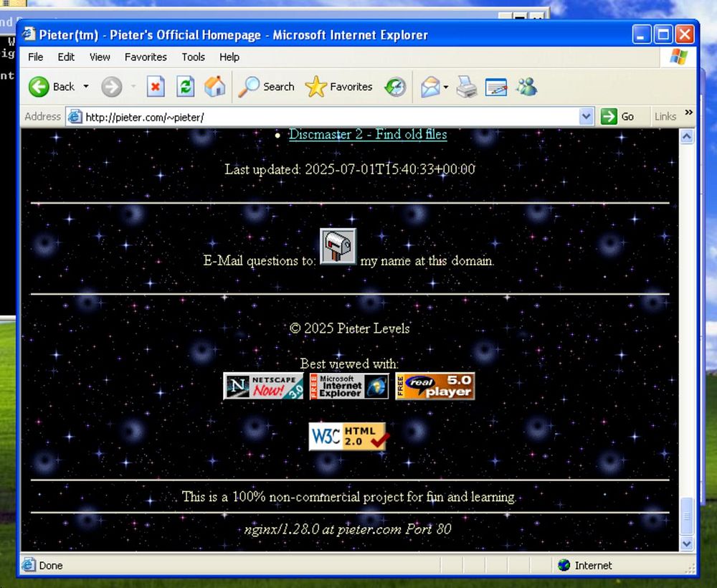Click the Windows flag logo throbber
717x588 pixels.
[x=678, y=57]
